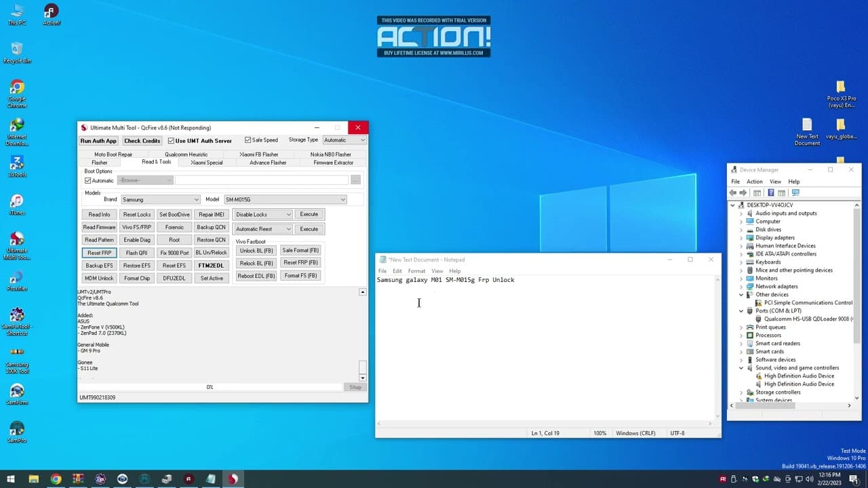
Task: Open the Recycle Bin desktop icon
Action: (x=17, y=52)
